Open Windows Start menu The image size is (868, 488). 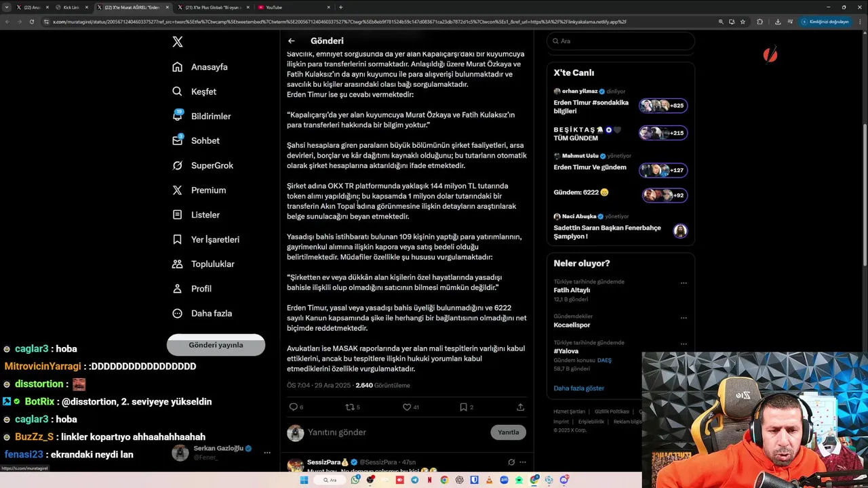(304, 480)
